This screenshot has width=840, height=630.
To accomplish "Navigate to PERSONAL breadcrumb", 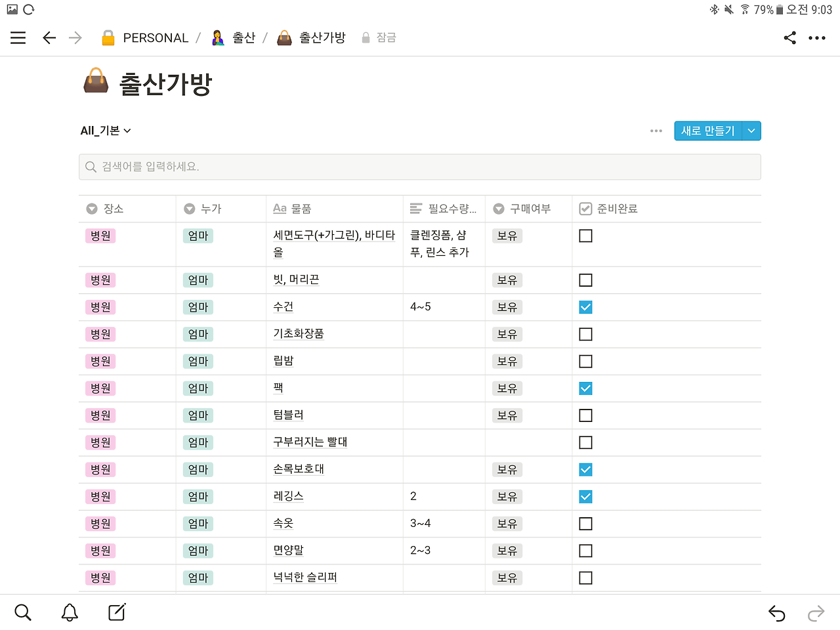I will [145, 38].
